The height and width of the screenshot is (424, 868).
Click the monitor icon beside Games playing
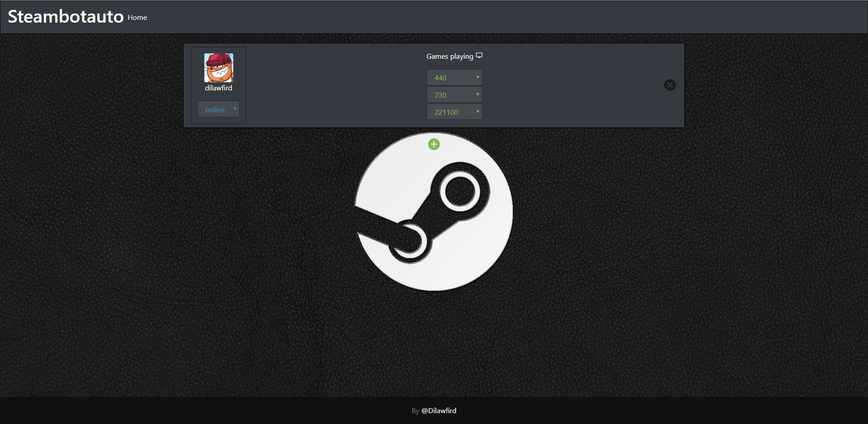tap(480, 56)
